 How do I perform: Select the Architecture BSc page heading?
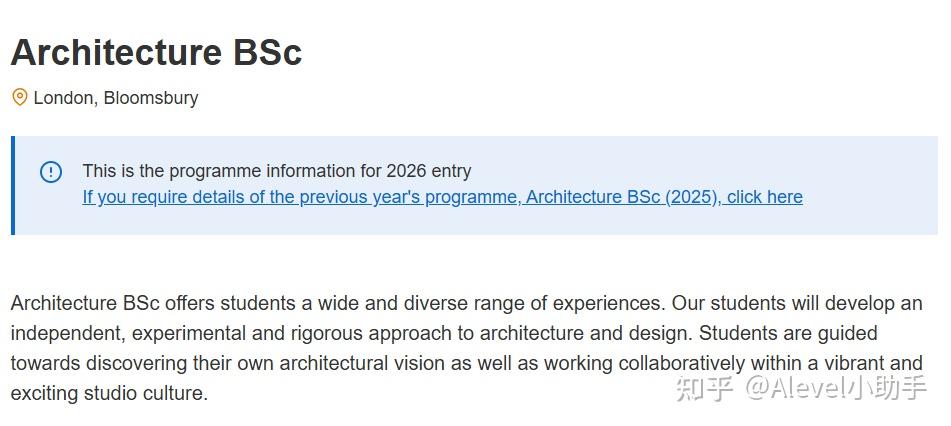click(x=156, y=52)
